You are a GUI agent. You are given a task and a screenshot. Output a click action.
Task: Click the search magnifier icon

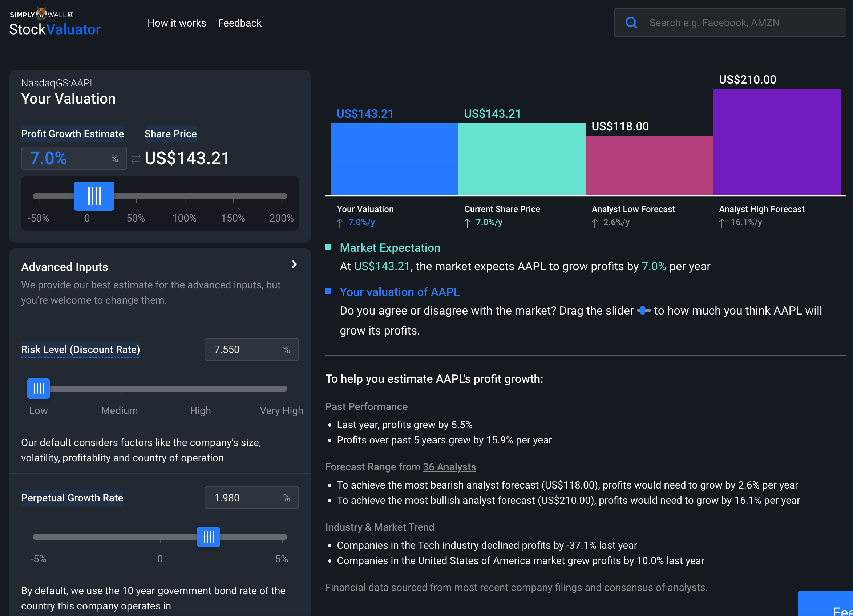click(x=631, y=23)
